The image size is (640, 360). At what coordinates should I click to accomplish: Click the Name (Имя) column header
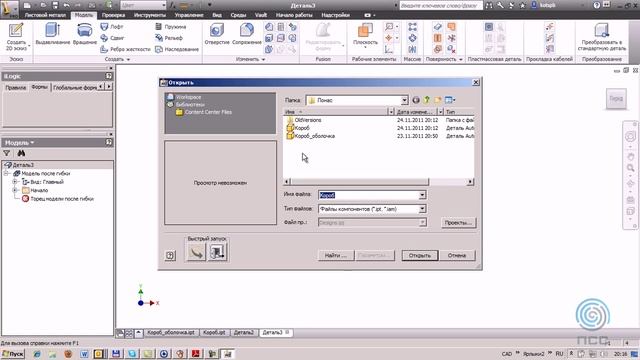335,111
